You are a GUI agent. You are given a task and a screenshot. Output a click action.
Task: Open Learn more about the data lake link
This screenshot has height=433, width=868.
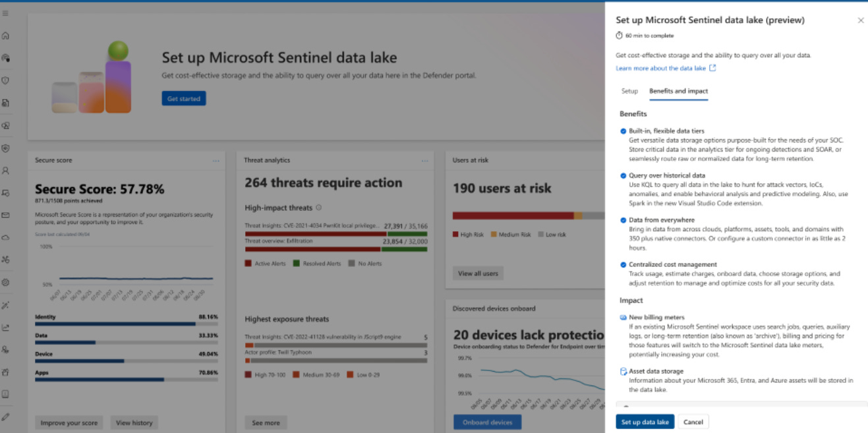[x=660, y=68]
